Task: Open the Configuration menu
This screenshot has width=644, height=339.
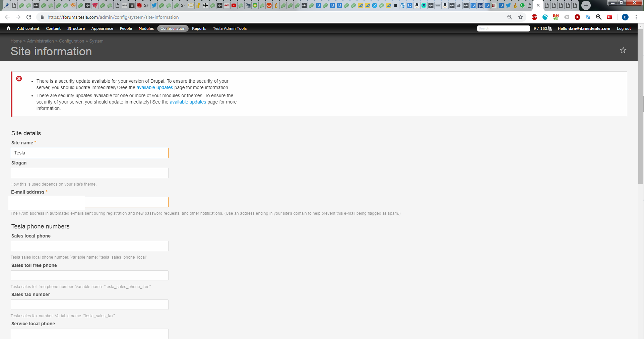Action: pyautogui.click(x=173, y=28)
